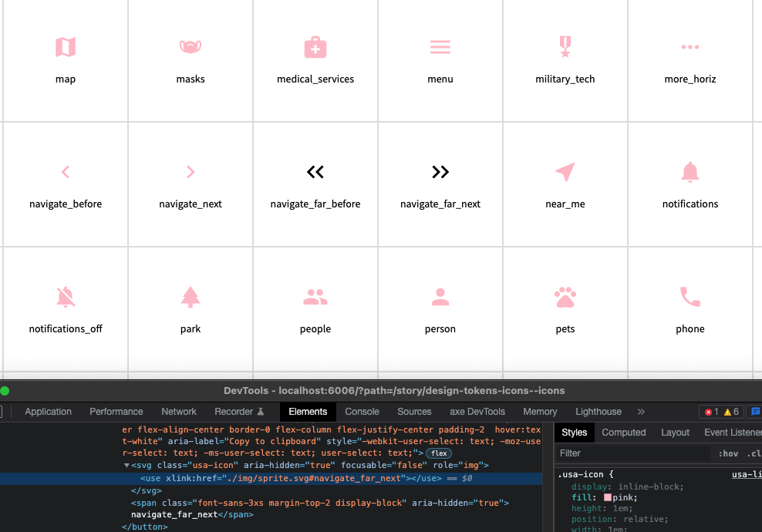Viewport: 762px width, 532px height.
Task: Select the Elements tab
Action: pyautogui.click(x=308, y=412)
